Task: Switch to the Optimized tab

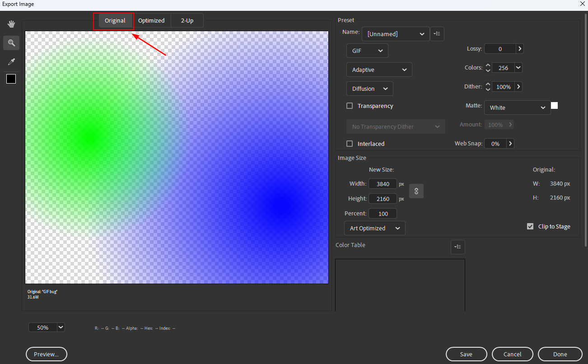Action: click(x=151, y=20)
